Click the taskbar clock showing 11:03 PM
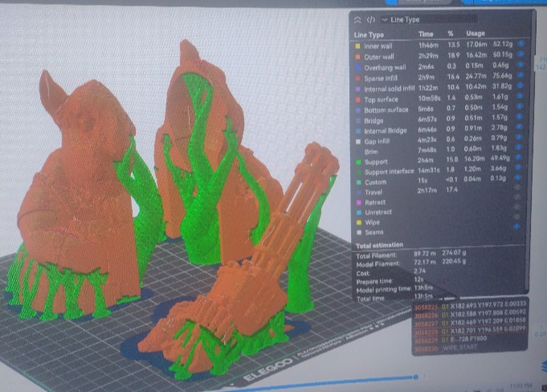The image size is (547, 392). [x=520, y=386]
